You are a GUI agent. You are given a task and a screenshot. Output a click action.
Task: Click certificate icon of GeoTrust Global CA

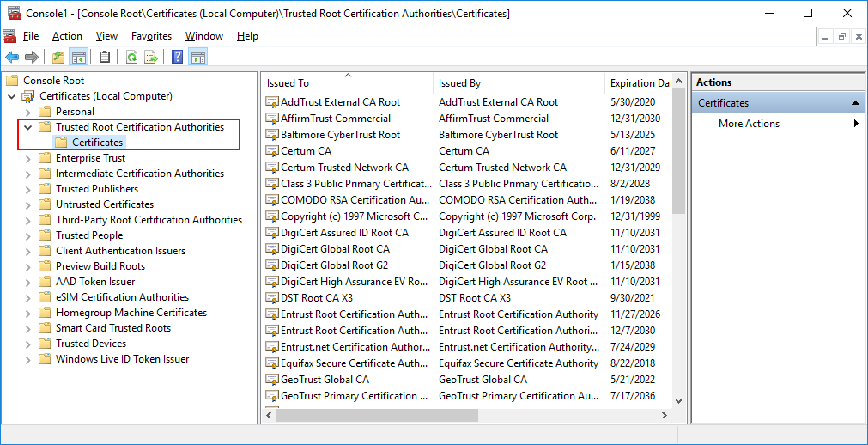pyautogui.click(x=272, y=380)
